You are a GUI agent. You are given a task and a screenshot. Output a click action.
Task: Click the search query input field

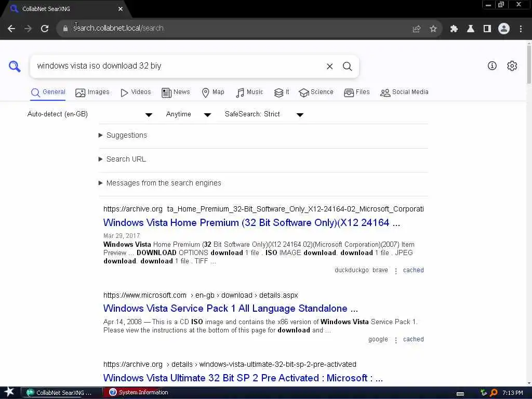tap(177, 66)
